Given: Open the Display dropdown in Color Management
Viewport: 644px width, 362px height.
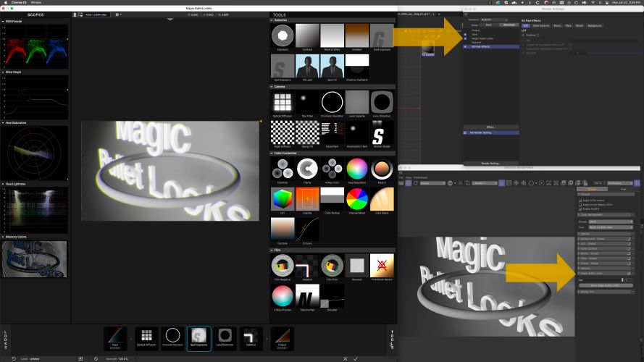Looking at the screenshot, I should tap(611, 222).
